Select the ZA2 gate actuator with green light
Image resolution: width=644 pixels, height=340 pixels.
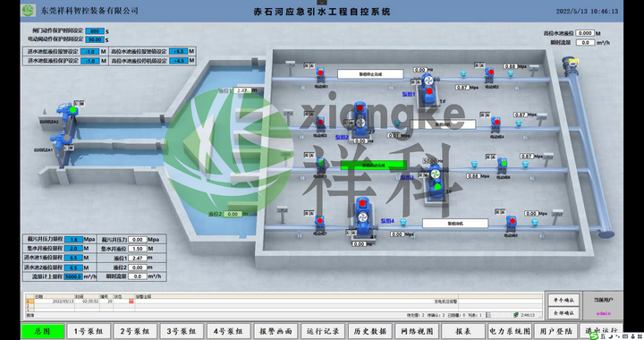(66, 110)
